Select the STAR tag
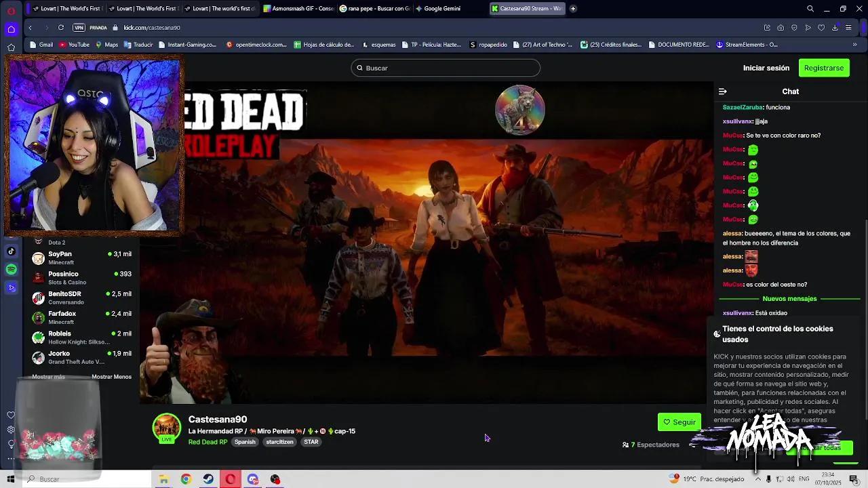868x488 pixels. coord(311,442)
